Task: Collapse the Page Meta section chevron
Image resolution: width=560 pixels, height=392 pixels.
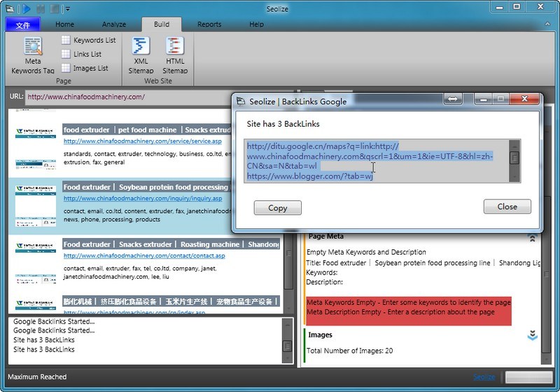Action: 532,237
